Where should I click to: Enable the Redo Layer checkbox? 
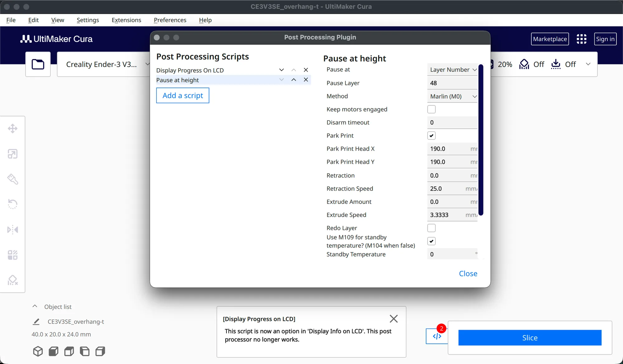(431, 228)
